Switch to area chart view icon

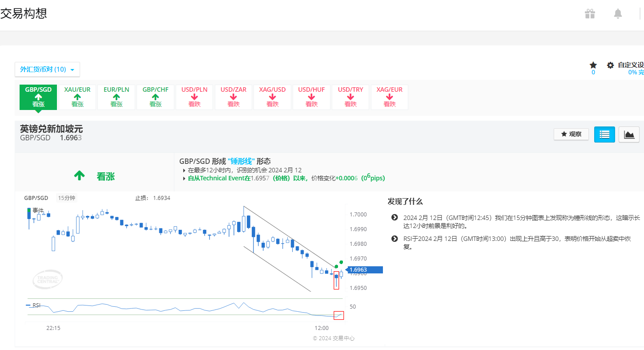coord(629,134)
